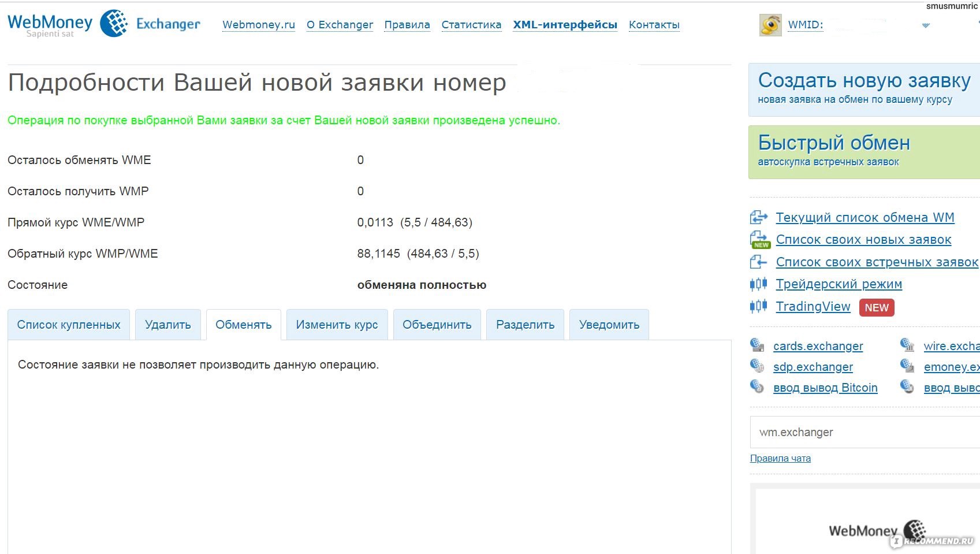Click the globe icon beside emoney.exchanger
Image resolution: width=980 pixels, height=554 pixels.
[x=907, y=366]
